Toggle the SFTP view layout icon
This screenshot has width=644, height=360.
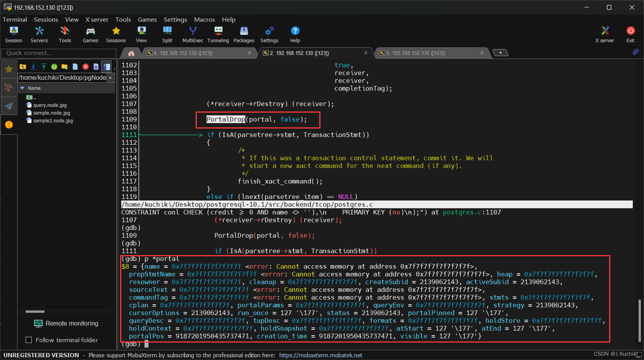107,67
